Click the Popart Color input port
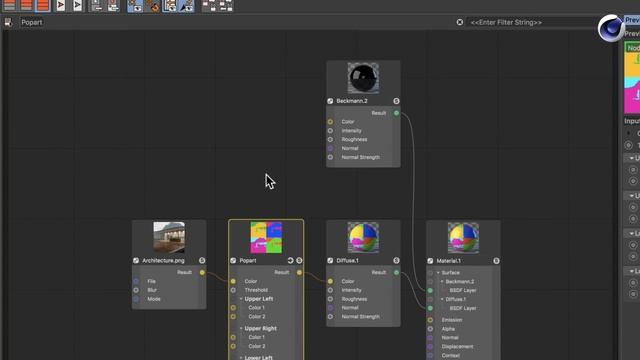 tap(233, 281)
